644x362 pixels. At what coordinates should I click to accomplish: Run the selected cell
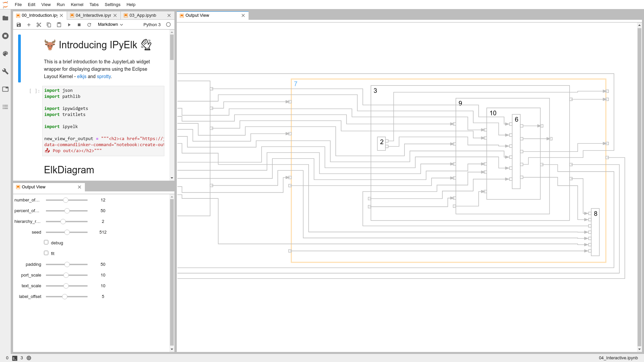[69, 25]
